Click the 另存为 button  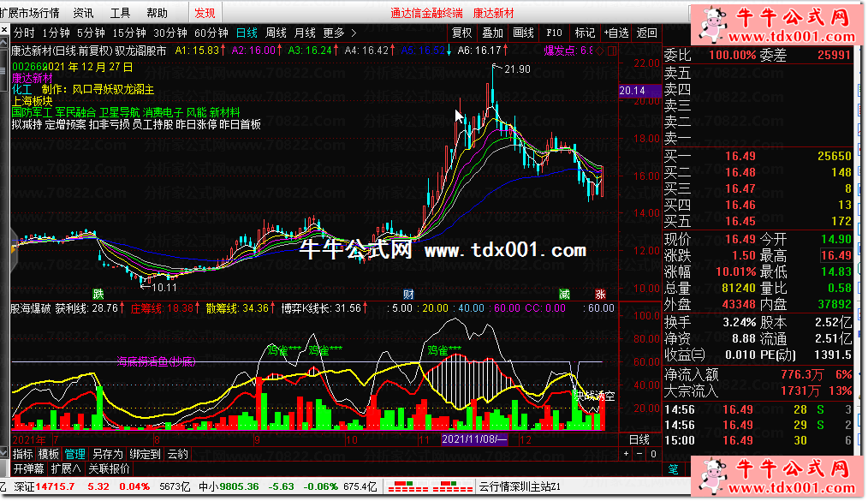[x=107, y=454]
